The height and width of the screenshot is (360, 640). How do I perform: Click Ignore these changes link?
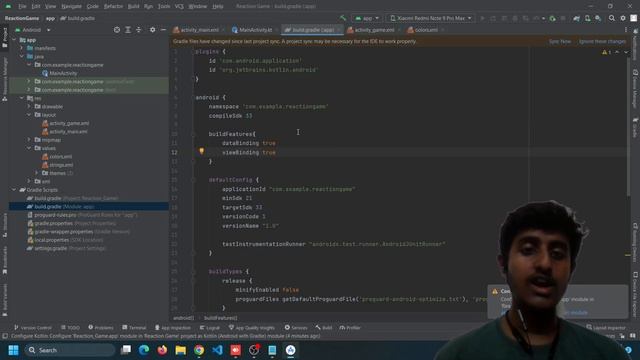pos(602,42)
